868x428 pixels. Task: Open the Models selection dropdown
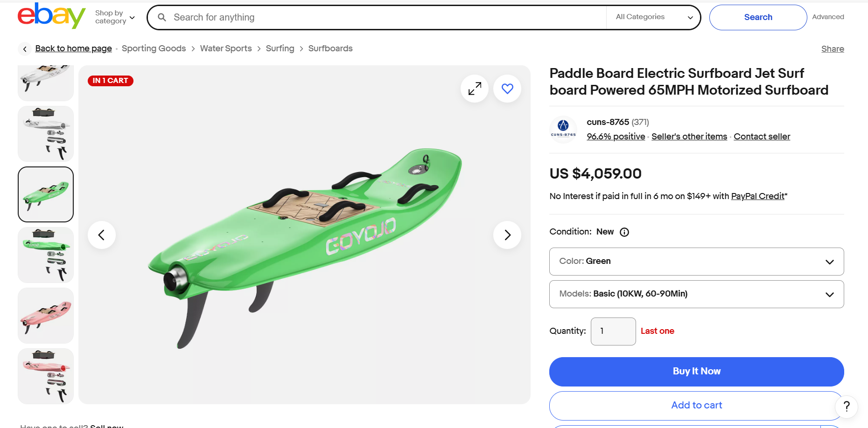pyautogui.click(x=696, y=294)
